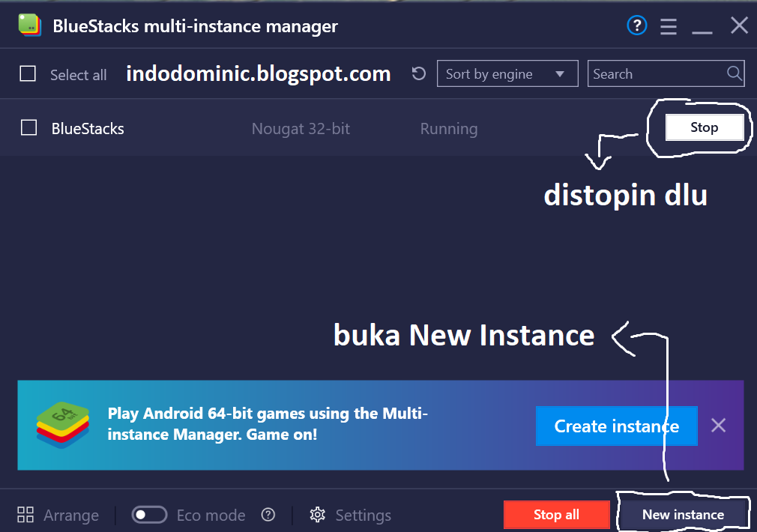The width and height of the screenshot is (757, 532).
Task: Click the Stop all button
Action: [x=557, y=515]
